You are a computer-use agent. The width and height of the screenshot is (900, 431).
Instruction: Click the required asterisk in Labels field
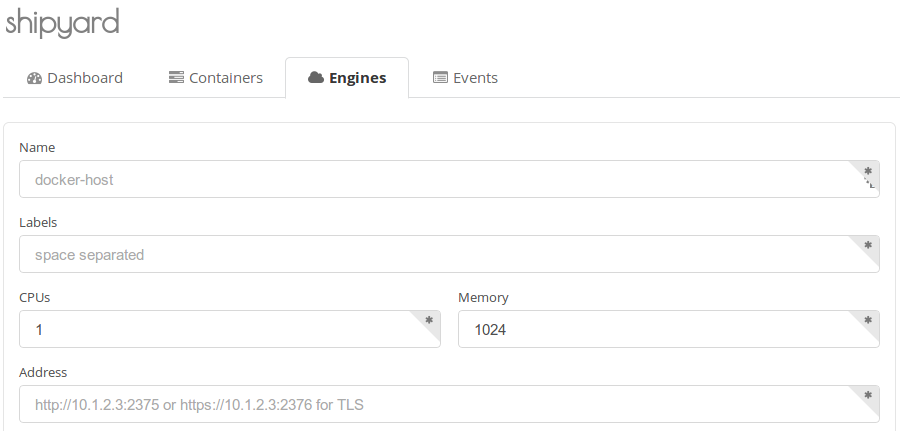868,245
